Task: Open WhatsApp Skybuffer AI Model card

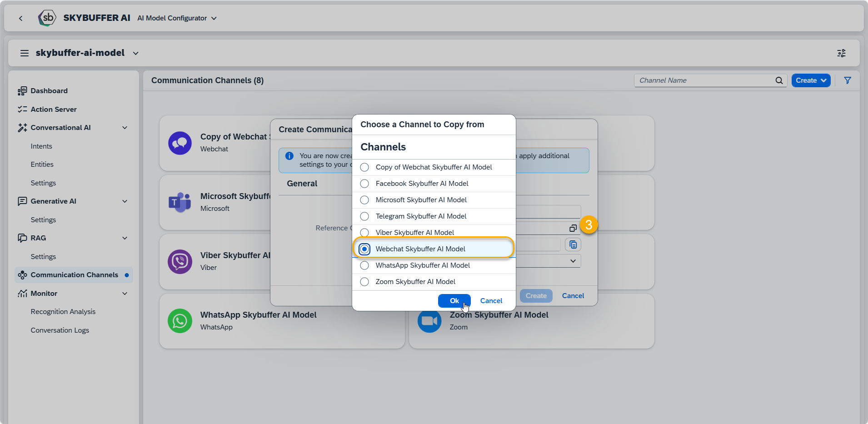Action: 282,321
